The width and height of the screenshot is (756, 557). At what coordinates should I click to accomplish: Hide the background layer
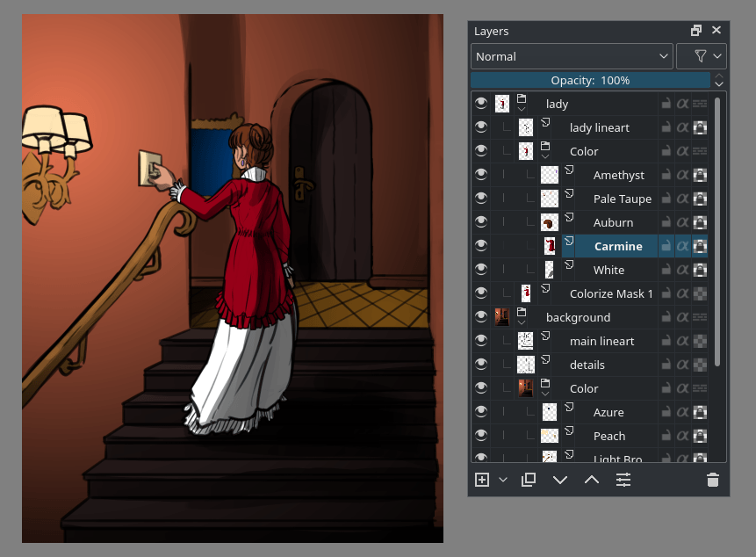[481, 316]
